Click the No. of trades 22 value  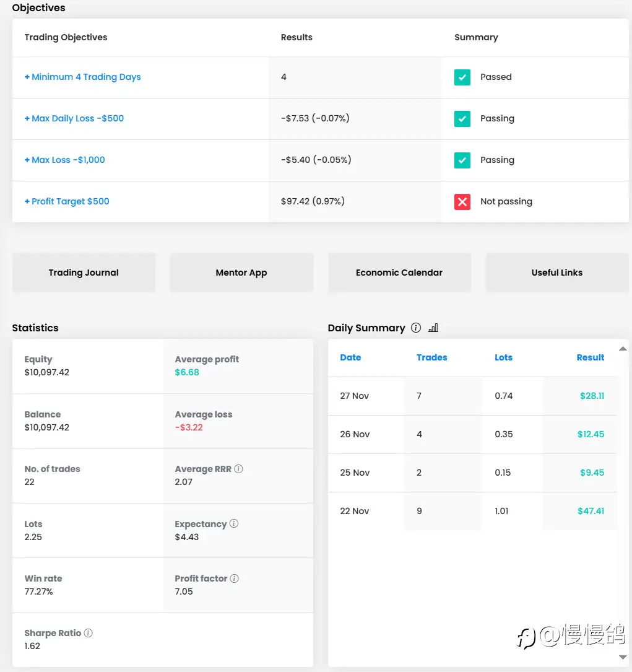pos(29,482)
